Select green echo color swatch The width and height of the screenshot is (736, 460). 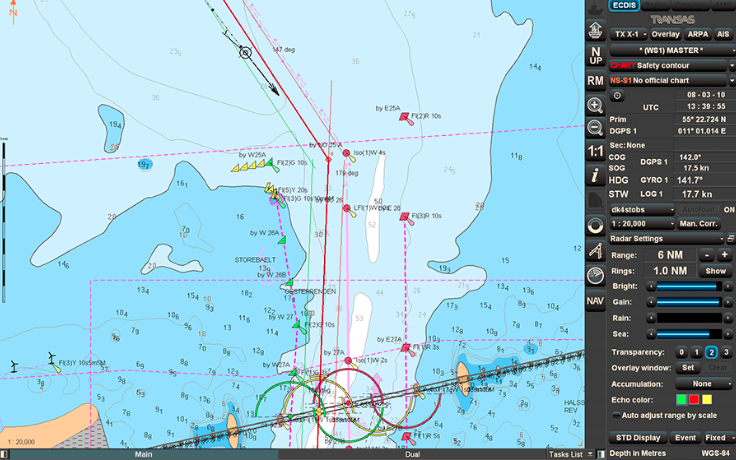[x=681, y=400]
